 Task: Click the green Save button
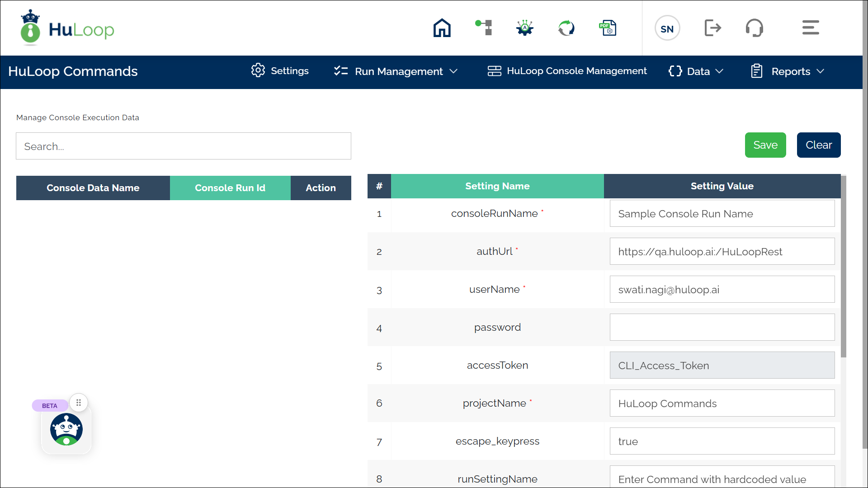(765, 145)
